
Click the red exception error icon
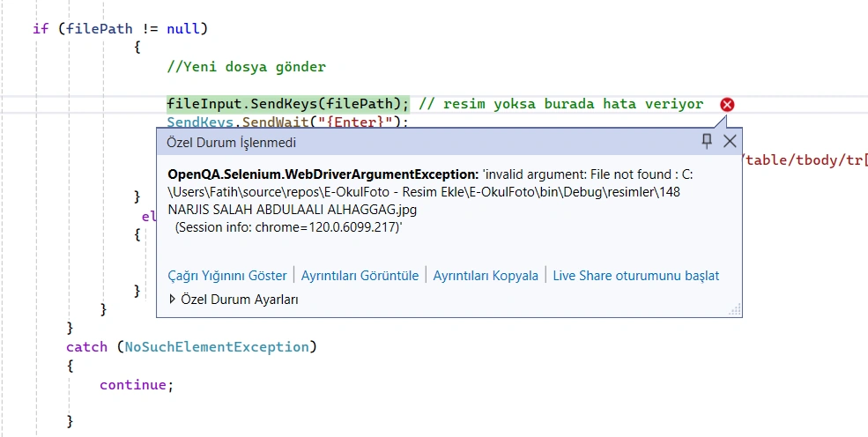point(727,105)
